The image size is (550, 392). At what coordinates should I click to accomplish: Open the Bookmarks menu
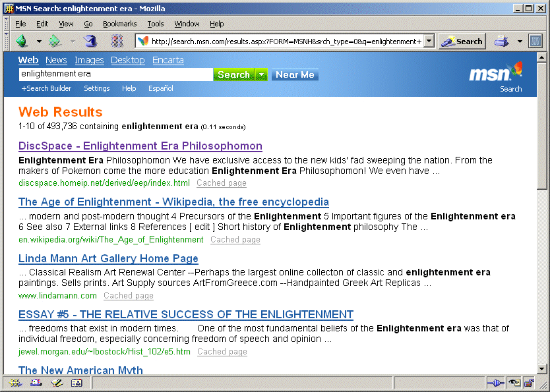click(x=119, y=24)
